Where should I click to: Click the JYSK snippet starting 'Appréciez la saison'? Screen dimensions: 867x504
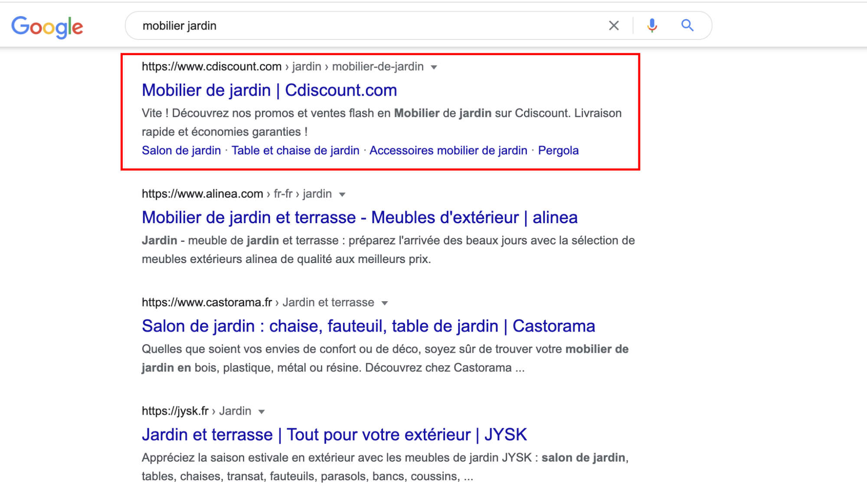click(x=385, y=467)
